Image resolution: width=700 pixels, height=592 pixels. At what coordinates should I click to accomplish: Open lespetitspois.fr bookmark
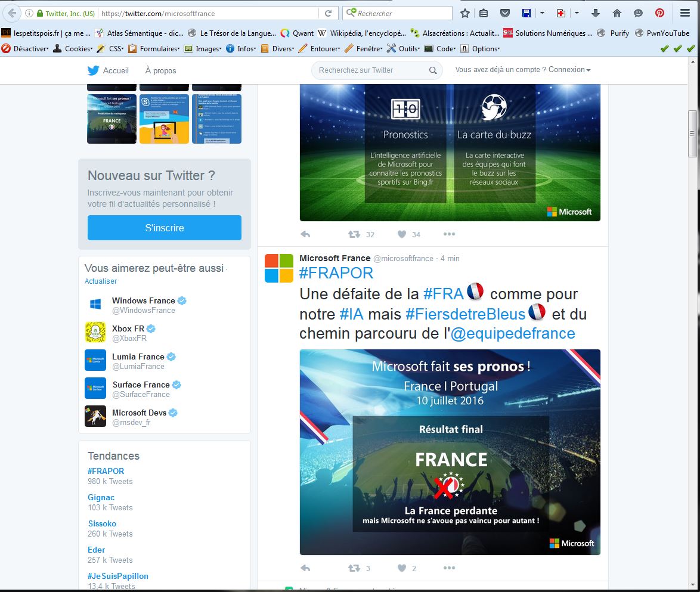[46, 33]
